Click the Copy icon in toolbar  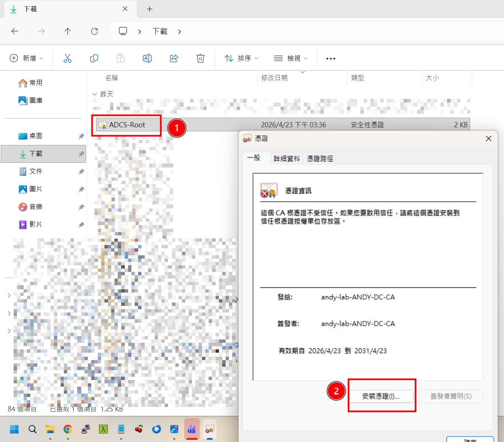94,58
